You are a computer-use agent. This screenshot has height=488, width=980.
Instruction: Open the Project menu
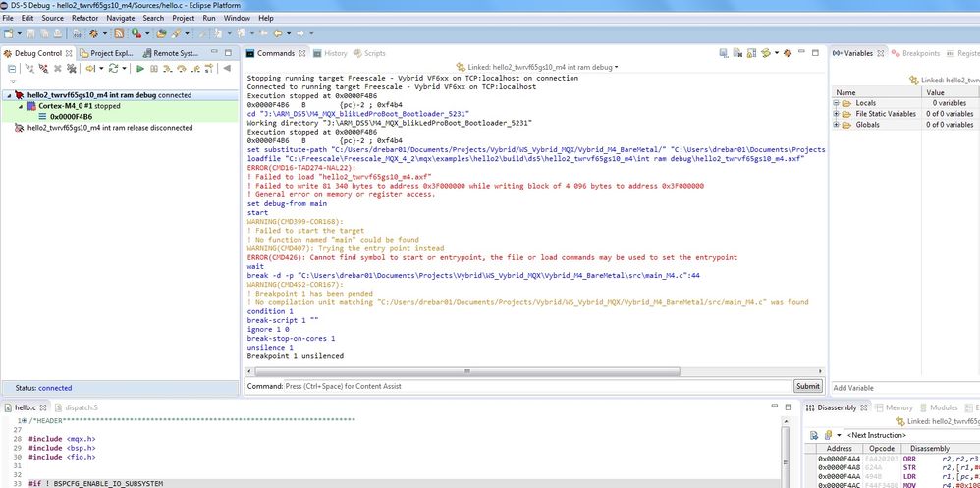pos(183,18)
